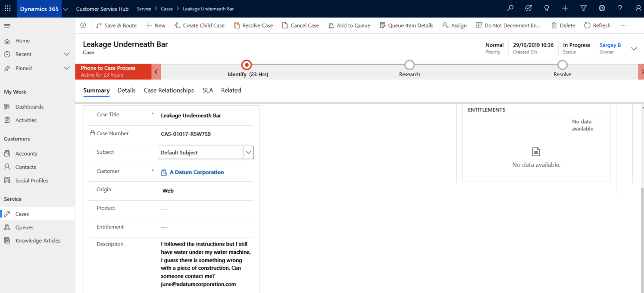Select the Resolve stage circle
This screenshot has width=644, height=293.
click(563, 65)
